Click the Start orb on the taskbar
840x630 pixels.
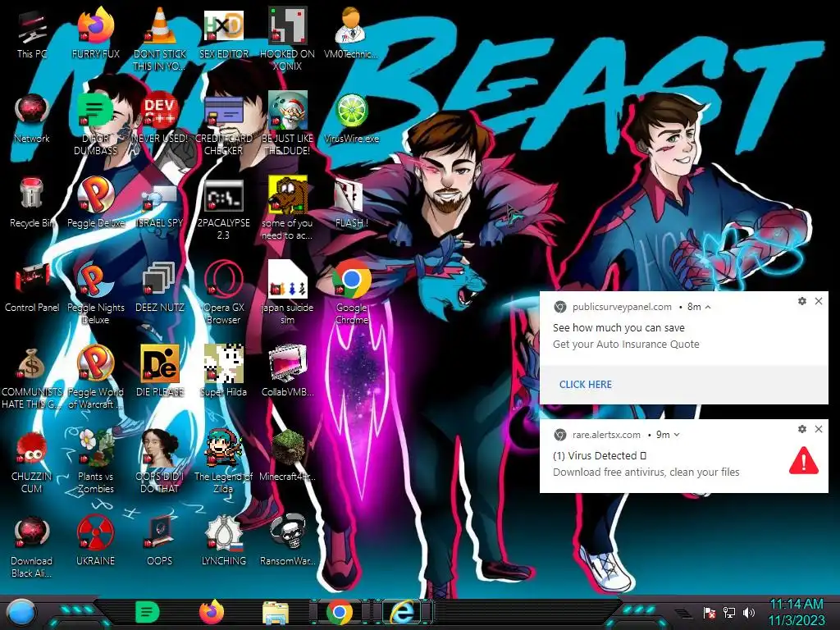coord(21,614)
